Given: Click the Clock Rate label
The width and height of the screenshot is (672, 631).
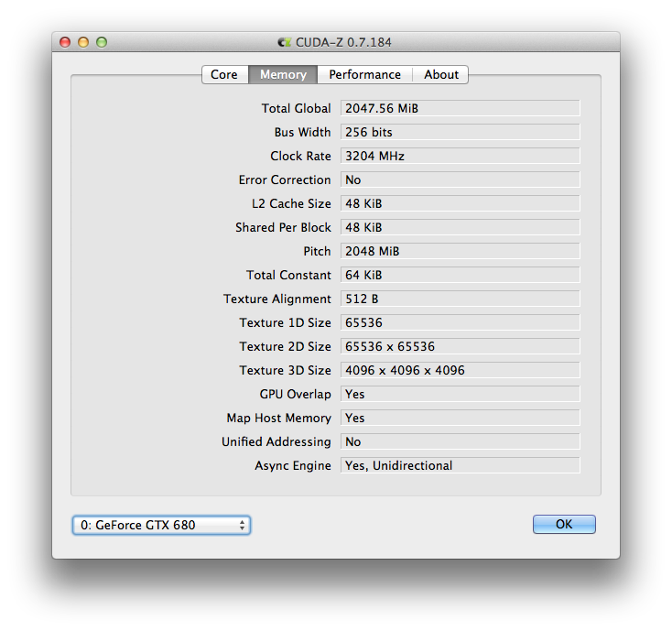Looking at the screenshot, I should point(300,156).
